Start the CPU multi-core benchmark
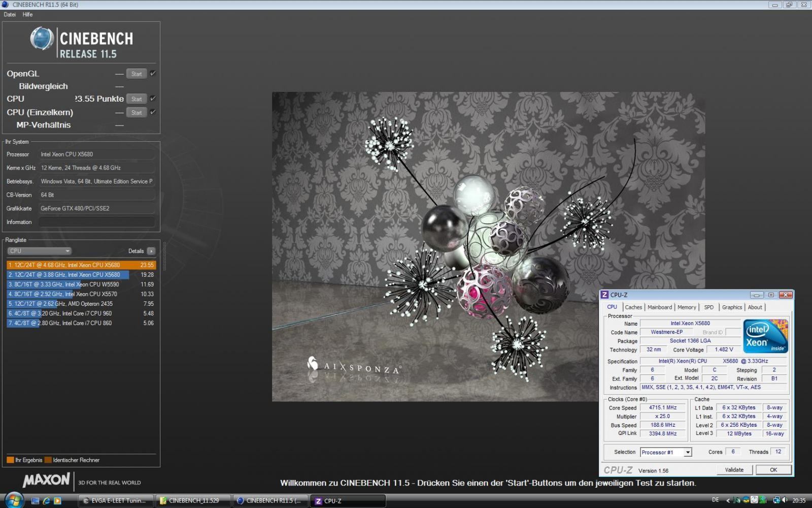 coord(137,99)
